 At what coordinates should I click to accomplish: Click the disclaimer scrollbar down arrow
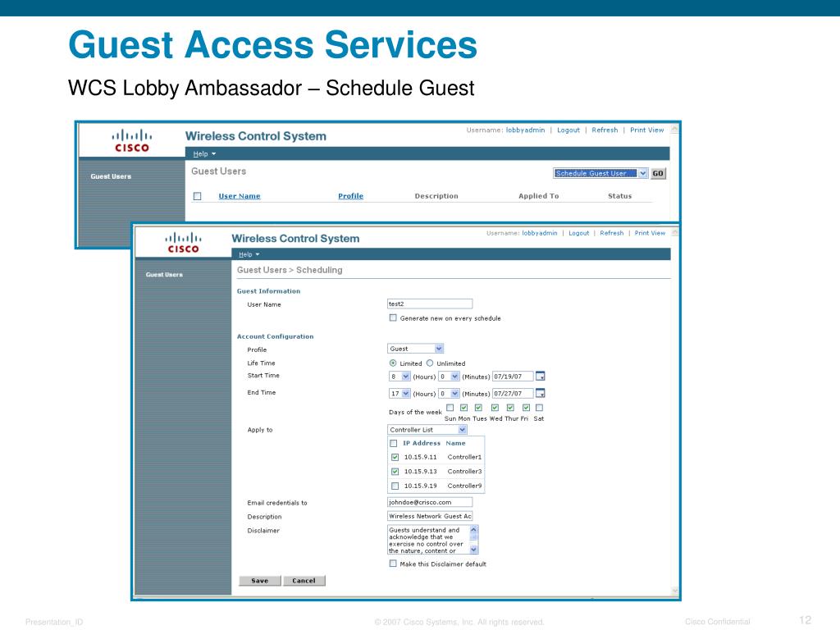click(x=473, y=549)
